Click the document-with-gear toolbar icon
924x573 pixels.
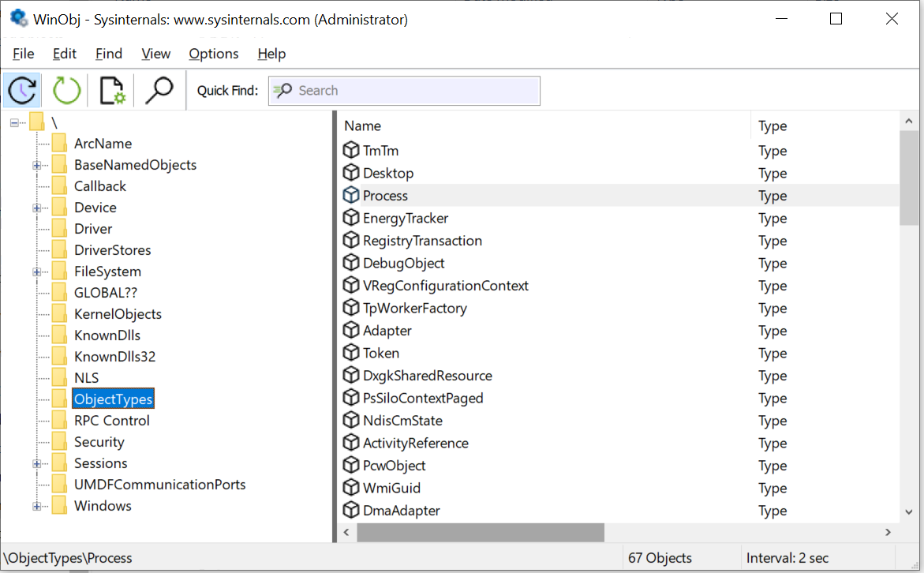[111, 89]
